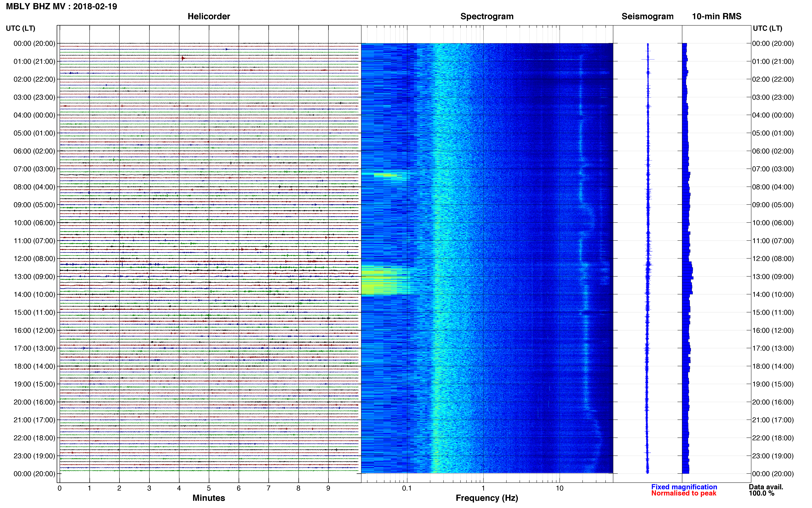
Task: Click left time label 04:00 (00:00)
Action: click(x=34, y=115)
